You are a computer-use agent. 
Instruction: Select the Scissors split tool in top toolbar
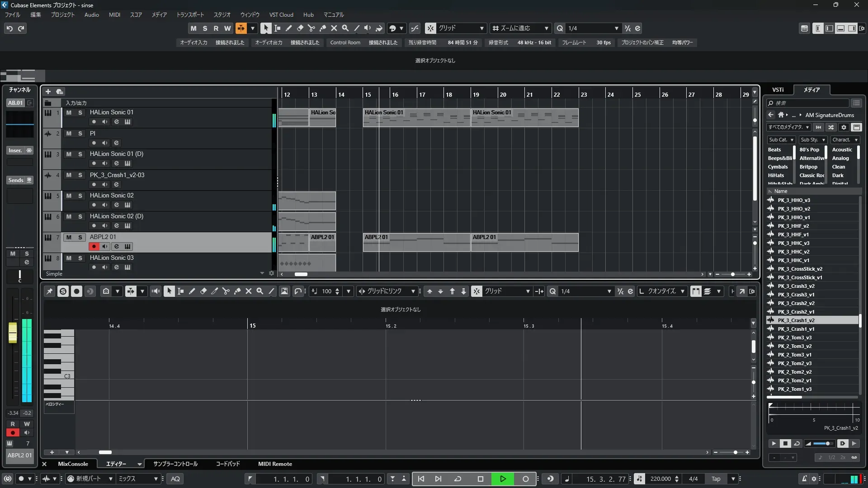[x=311, y=28]
